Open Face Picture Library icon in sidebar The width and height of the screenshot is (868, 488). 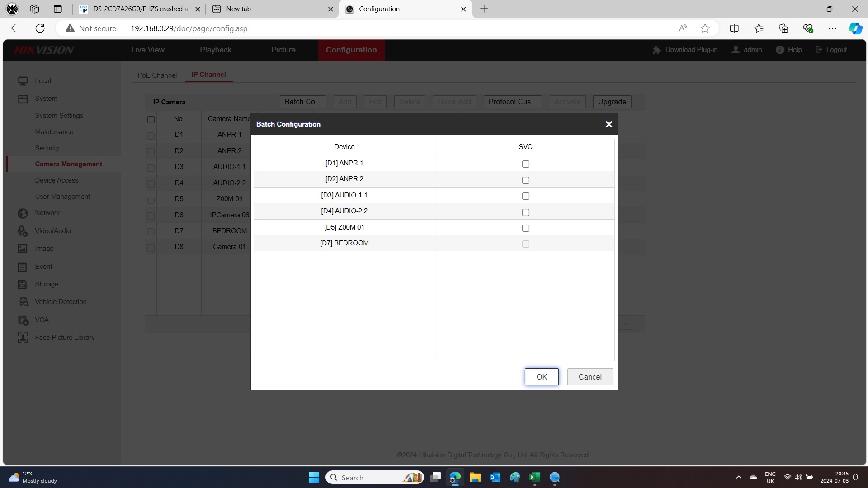[23, 338]
